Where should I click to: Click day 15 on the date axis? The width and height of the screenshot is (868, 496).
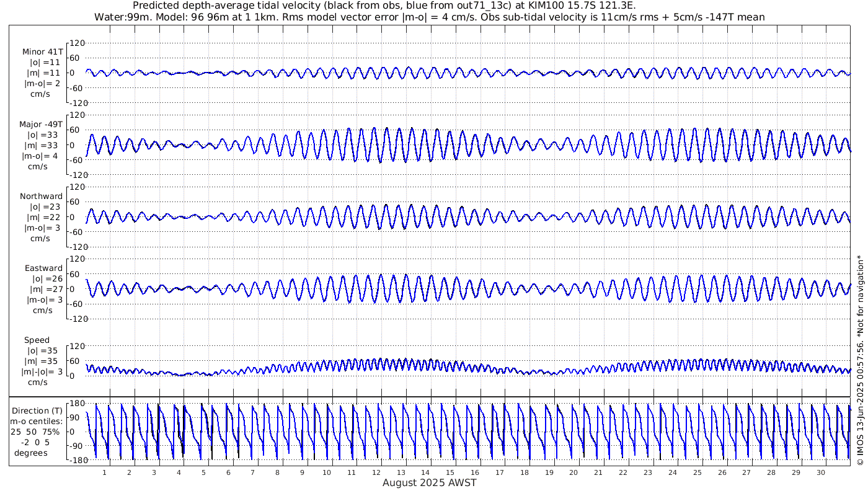click(451, 472)
